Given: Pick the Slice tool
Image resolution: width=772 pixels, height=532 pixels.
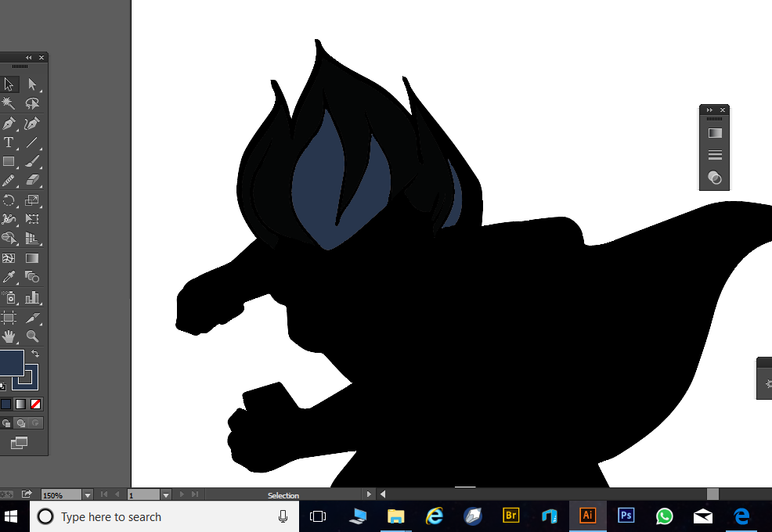Looking at the screenshot, I should [x=32, y=318].
